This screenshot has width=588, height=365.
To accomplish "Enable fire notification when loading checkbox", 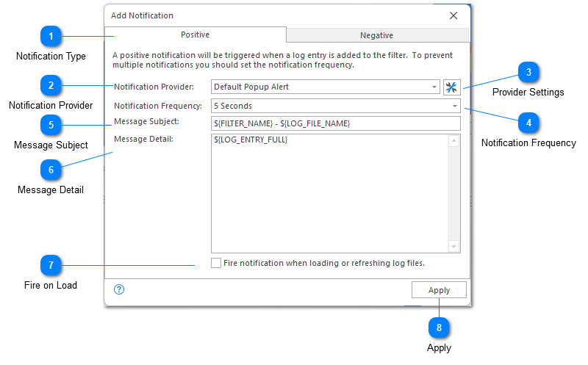I will (x=216, y=263).
